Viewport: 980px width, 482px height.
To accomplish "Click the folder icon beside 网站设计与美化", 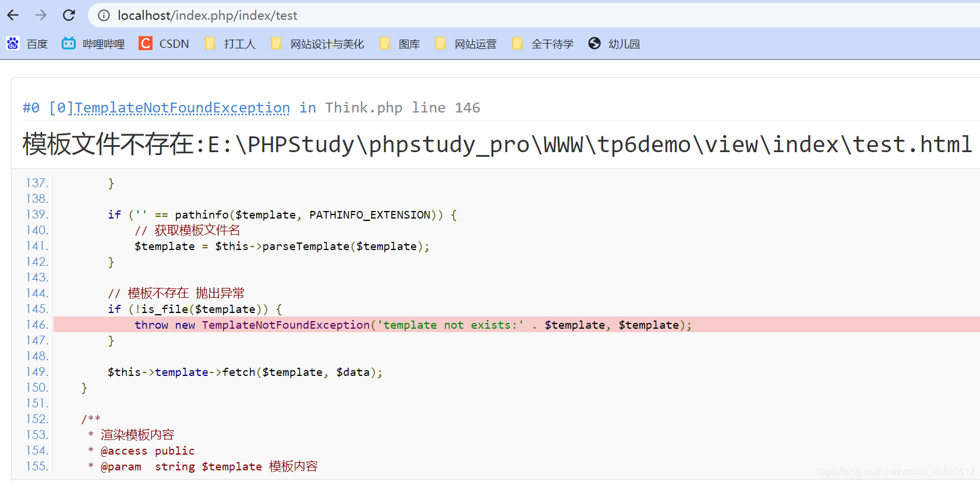I will [277, 43].
